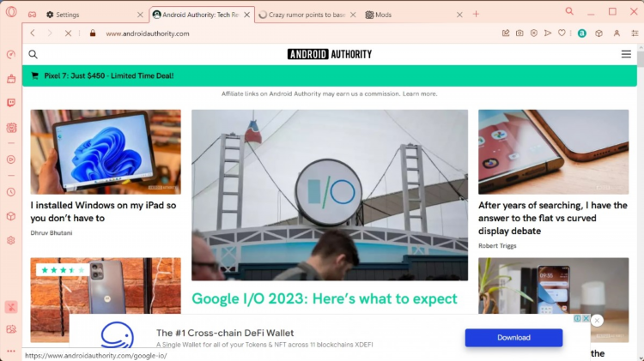Open Google I/O 2023 headline link
Viewport: 644px width, 361px height.
point(325,298)
